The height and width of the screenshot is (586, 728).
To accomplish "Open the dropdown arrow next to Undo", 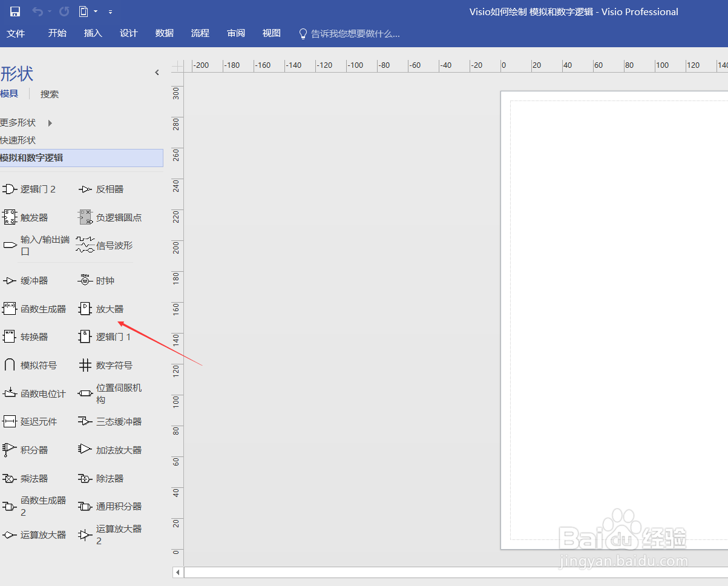I will (48, 12).
